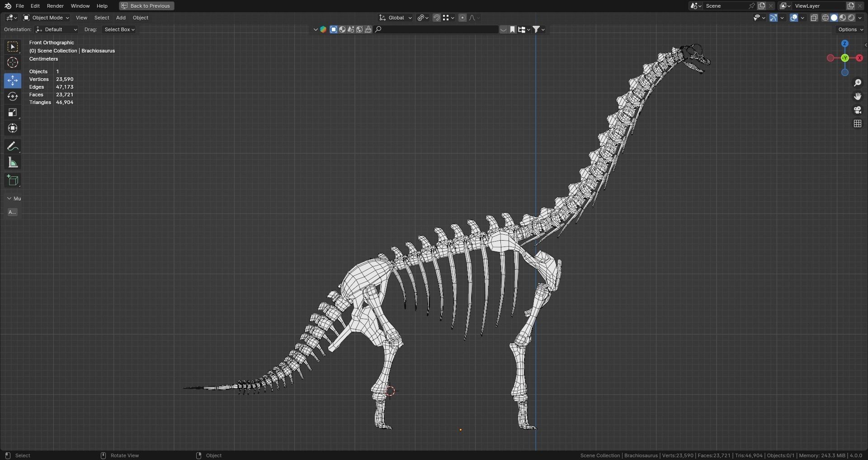Open the Object Mode dropdown

click(x=46, y=18)
